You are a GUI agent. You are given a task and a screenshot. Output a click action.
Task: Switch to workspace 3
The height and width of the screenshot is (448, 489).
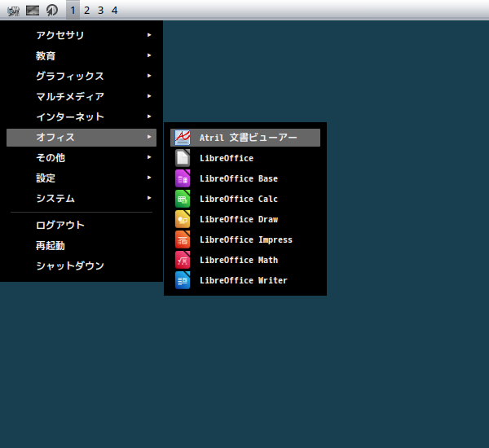pos(100,11)
